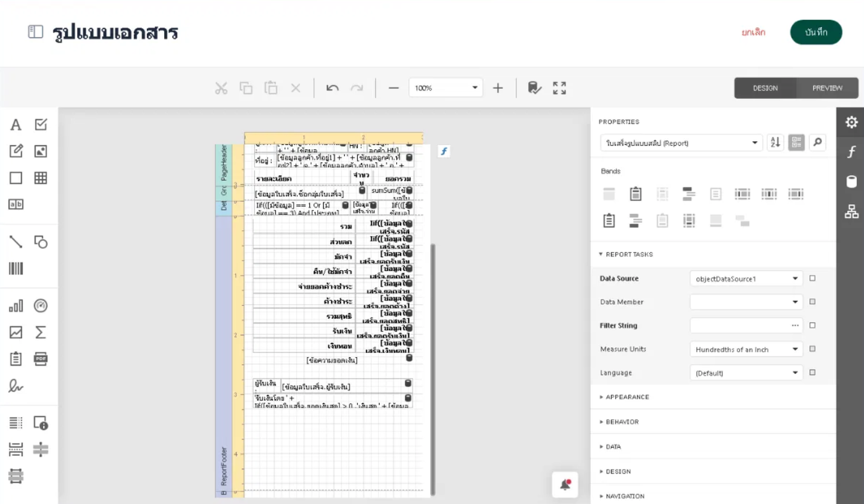Image resolution: width=864 pixels, height=504 pixels.
Task: Click the notification bell icon
Action: 565,485
